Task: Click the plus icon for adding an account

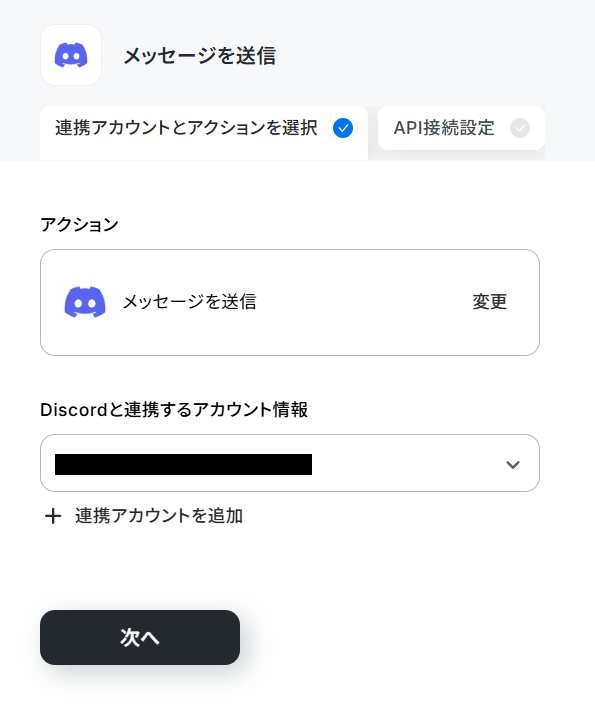Action: [x=53, y=516]
